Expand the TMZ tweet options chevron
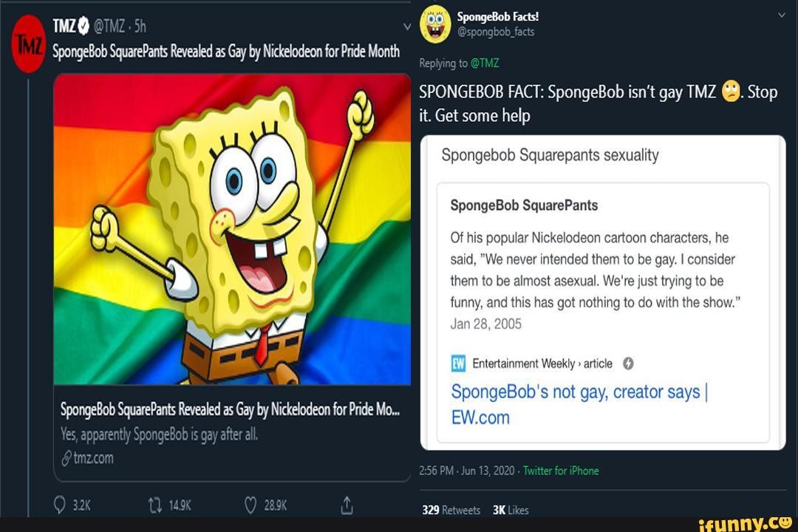 coord(405,27)
